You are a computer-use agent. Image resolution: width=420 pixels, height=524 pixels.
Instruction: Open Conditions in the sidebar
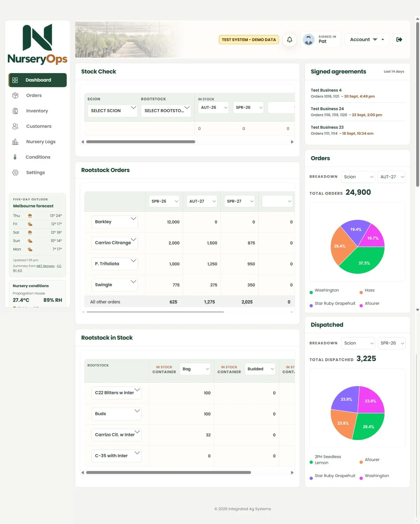tap(37, 157)
